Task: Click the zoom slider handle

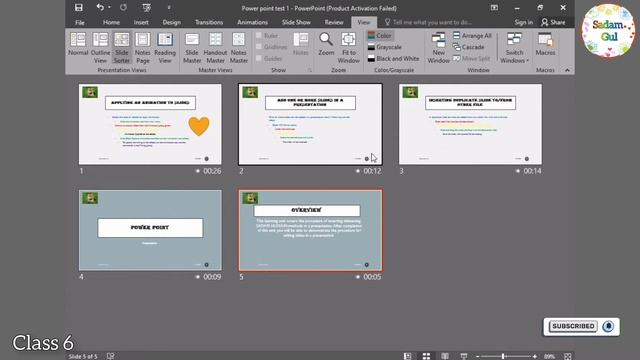Action: point(503,356)
